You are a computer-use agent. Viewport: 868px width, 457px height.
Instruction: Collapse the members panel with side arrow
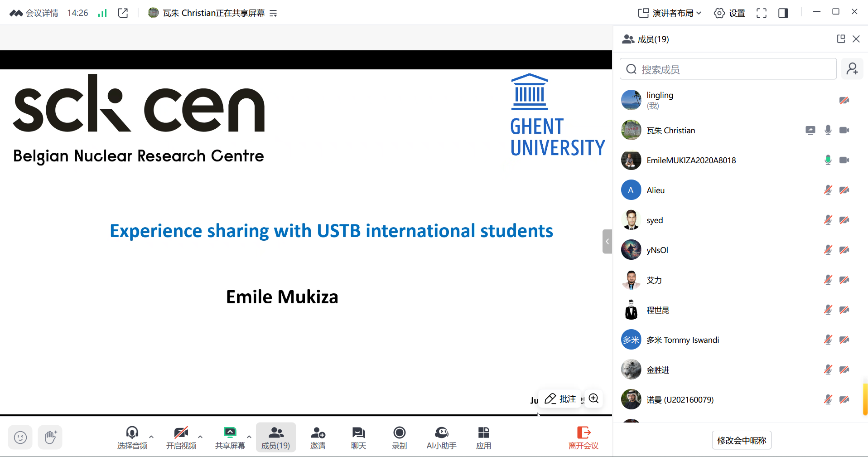pyautogui.click(x=607, y=242)
